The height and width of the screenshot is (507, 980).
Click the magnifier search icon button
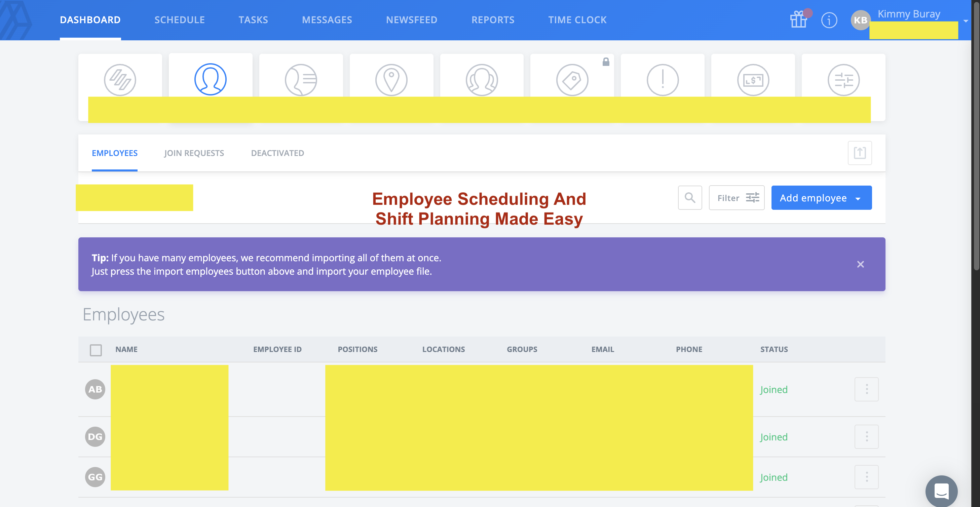[x=690, y=197]
